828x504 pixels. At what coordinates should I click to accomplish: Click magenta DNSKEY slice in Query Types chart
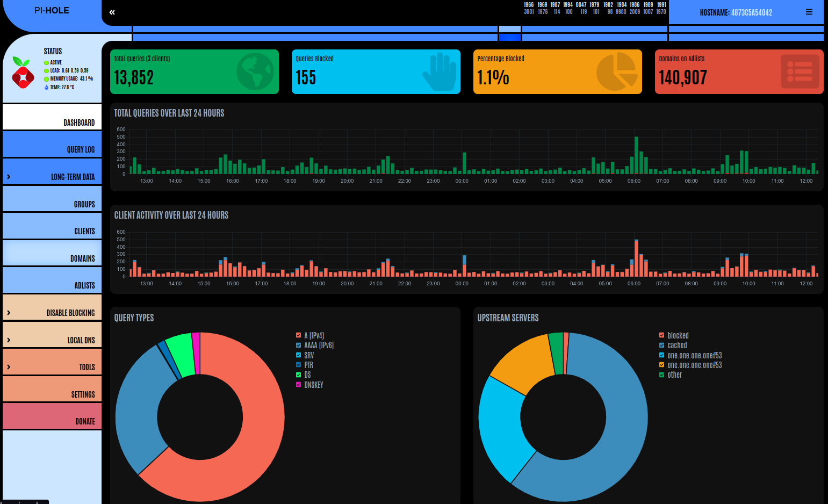[x=196, y=353]
